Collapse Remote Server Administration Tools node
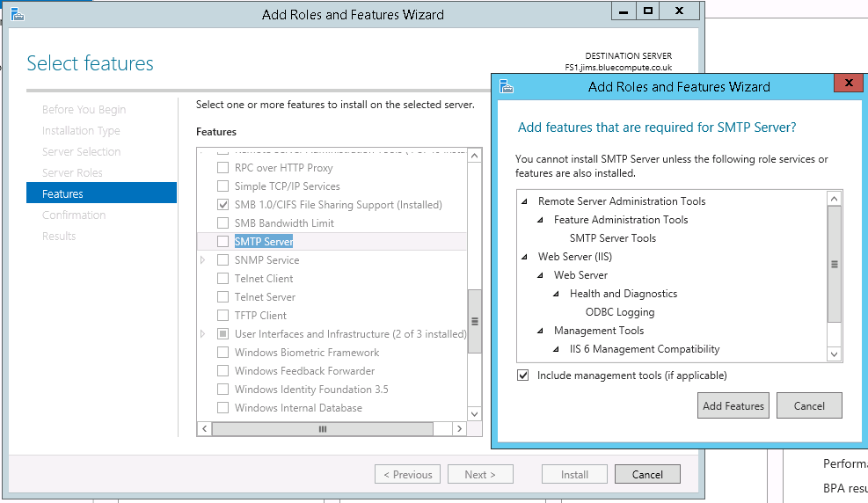This screenshot has width=868, height=503. 525,201
